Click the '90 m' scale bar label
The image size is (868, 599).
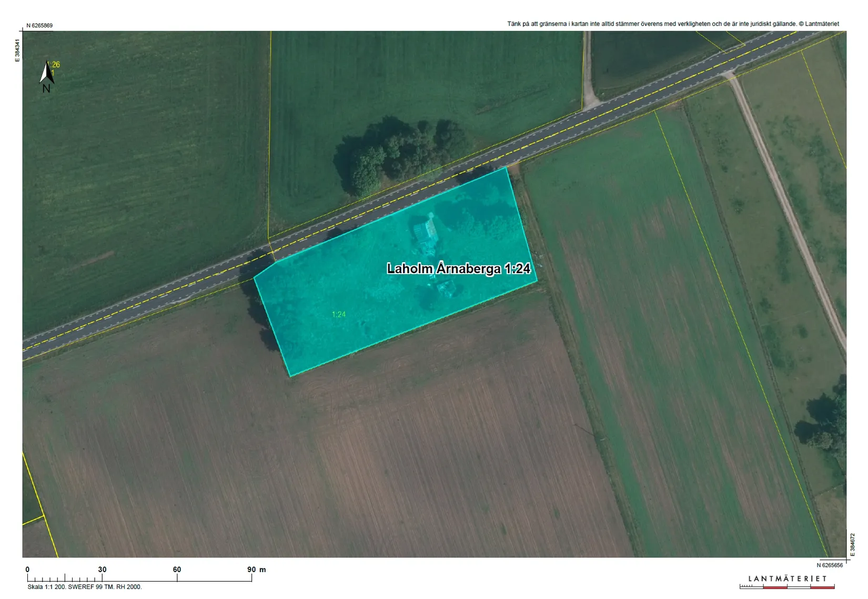(x=257, y=570)
